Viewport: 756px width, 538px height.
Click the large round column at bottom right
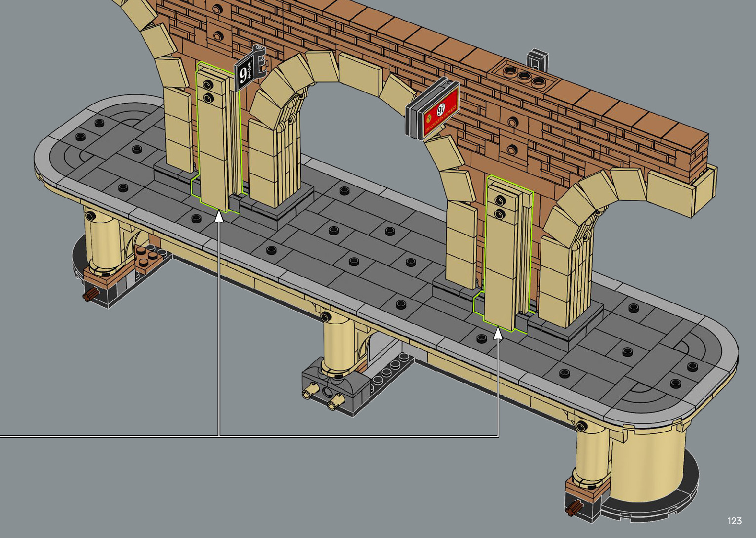point(647,462)
